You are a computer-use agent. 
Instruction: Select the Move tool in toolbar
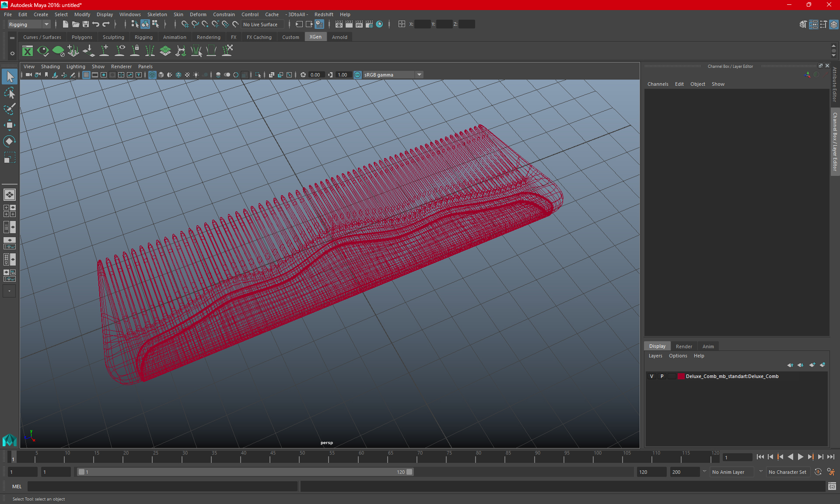tap(9, 126)
